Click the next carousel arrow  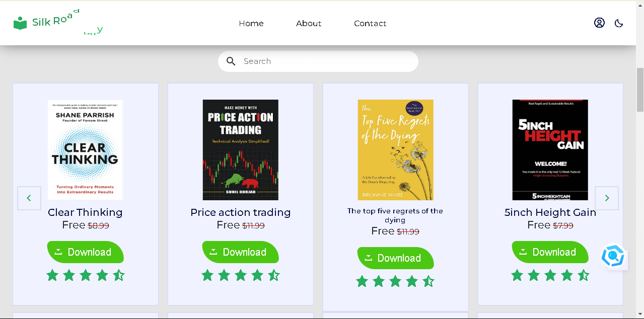click(x=607, y=198)
